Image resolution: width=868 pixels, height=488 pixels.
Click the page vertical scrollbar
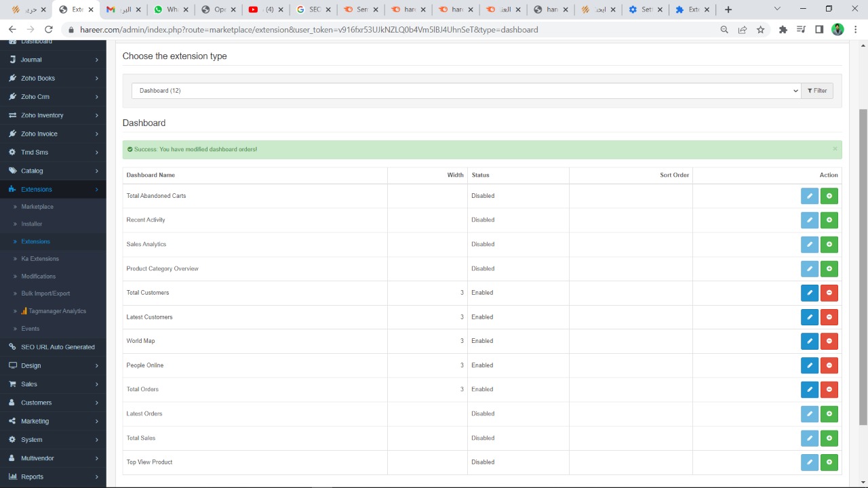pyautogui.click(x=863, y=267)
